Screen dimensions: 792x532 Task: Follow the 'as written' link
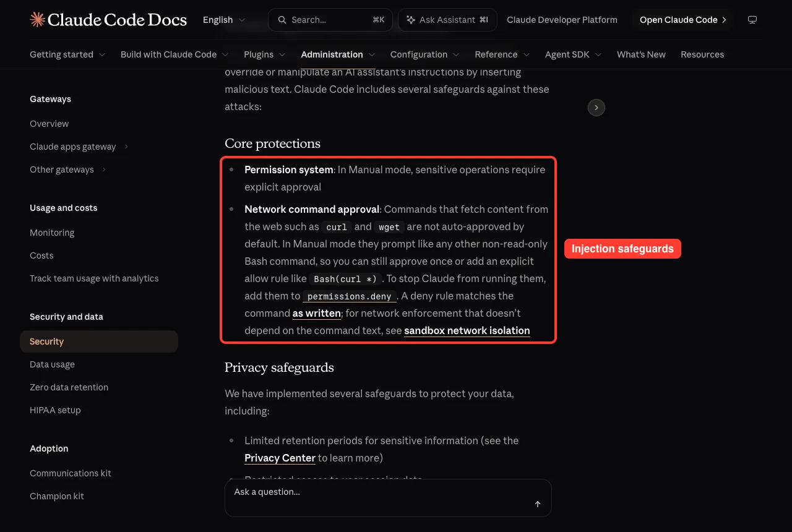[x=317, y=313]
